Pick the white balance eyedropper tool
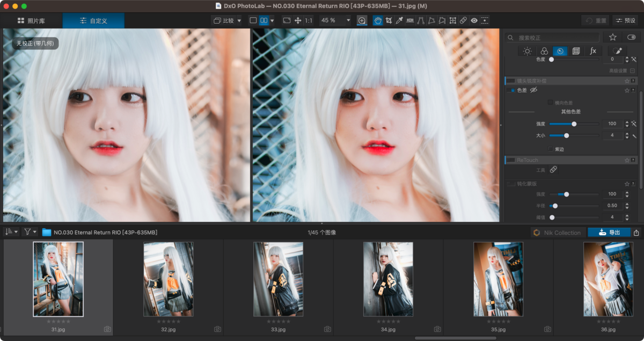 pos(399,20)
